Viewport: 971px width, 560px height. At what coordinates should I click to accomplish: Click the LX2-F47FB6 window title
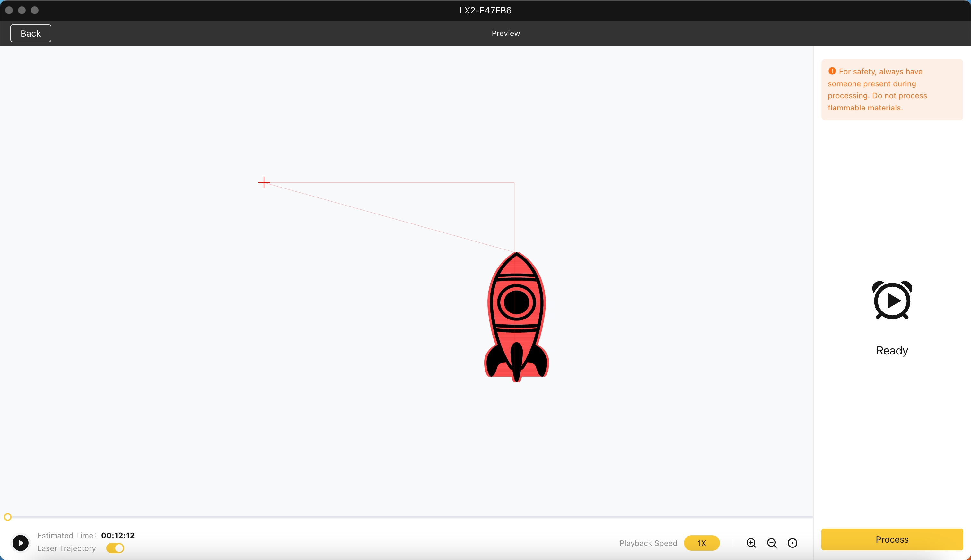coord(485,10)
